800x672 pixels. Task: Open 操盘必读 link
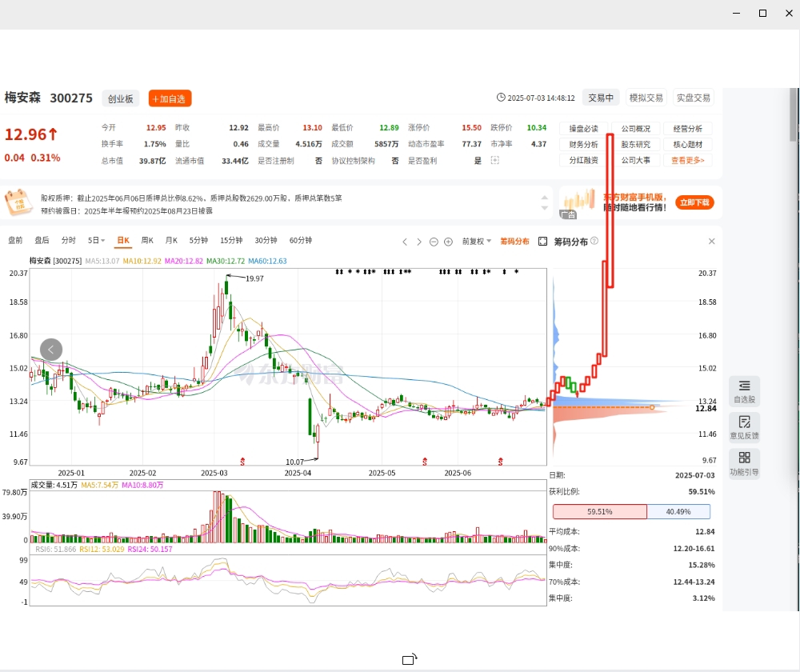[583, 129]
